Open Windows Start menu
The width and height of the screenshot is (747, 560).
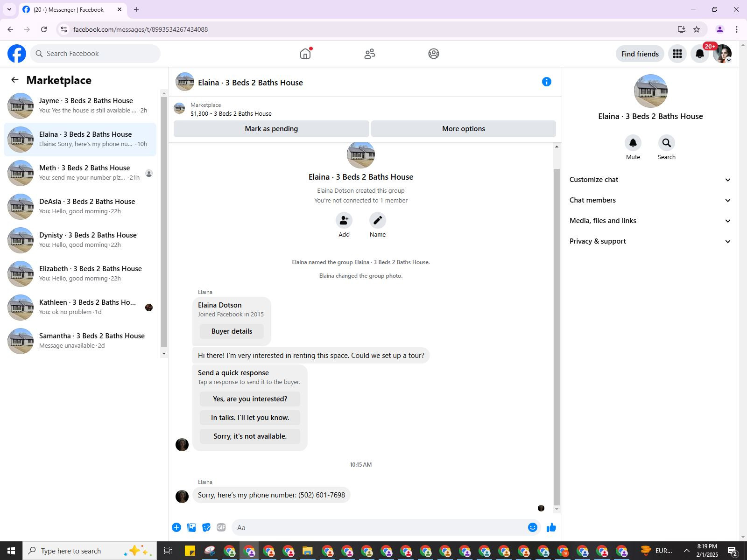point(11,551)
